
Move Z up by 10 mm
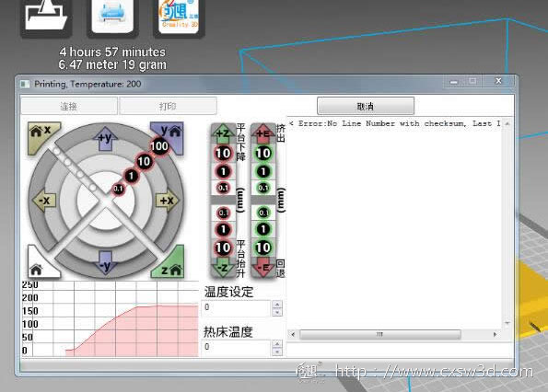[x=223, y=154]
